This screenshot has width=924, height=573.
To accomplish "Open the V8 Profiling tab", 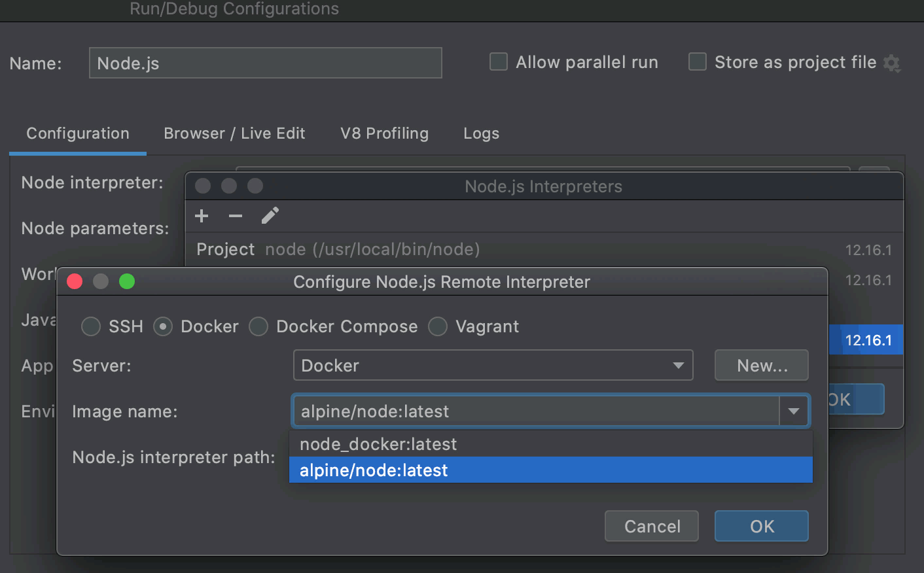I will click(x=383, y=133).
